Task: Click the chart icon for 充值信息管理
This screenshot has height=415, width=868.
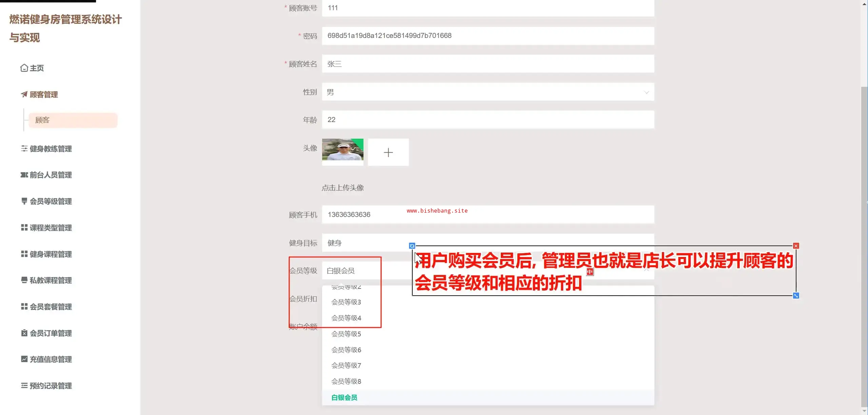Action: point(24,359)
